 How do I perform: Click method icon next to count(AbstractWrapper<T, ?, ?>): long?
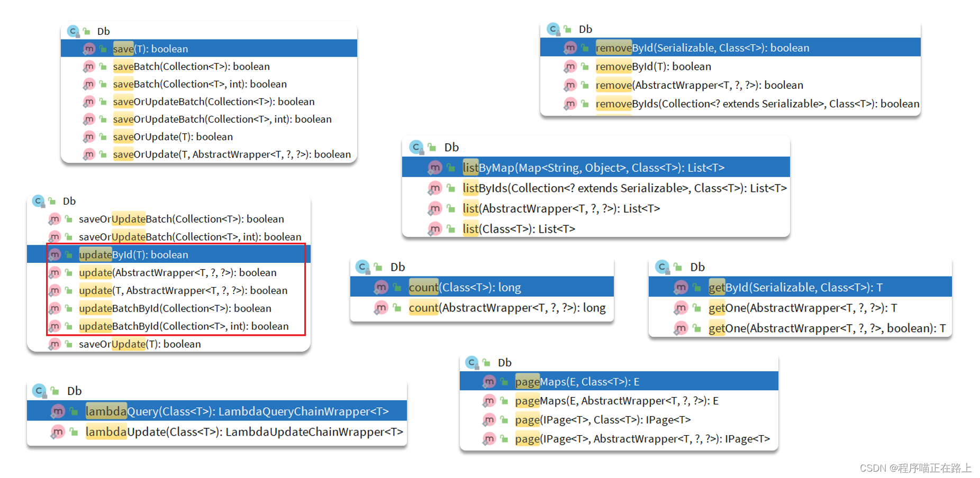381,308
